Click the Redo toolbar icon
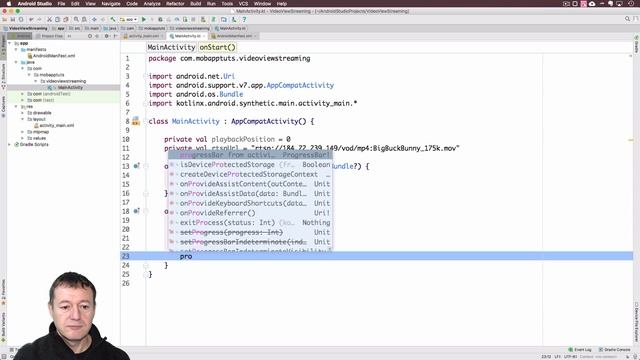 pos(39,20)
